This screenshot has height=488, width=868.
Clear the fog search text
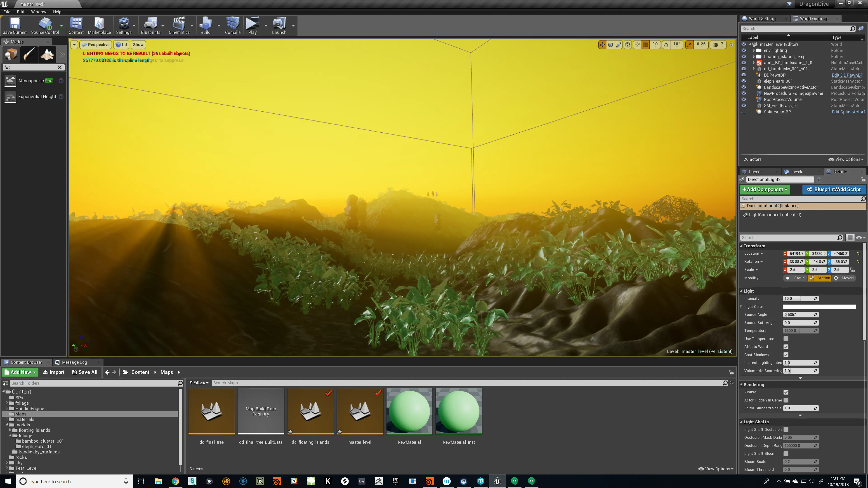pos(60,67)
